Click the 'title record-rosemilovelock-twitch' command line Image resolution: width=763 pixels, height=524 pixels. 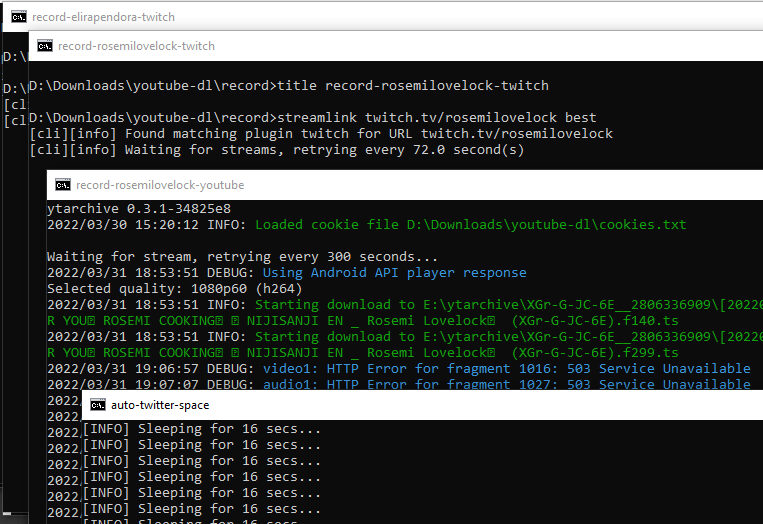289,86
